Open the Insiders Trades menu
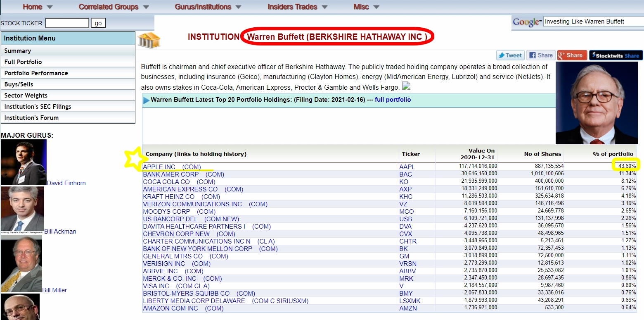This screenshot has width=644, height=320. [x=297, y=7]
